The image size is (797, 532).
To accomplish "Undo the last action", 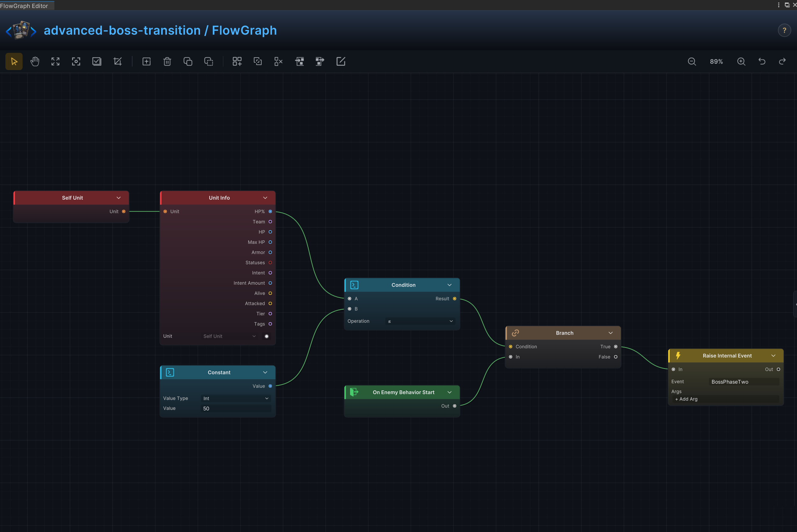I will coord(762,61).
